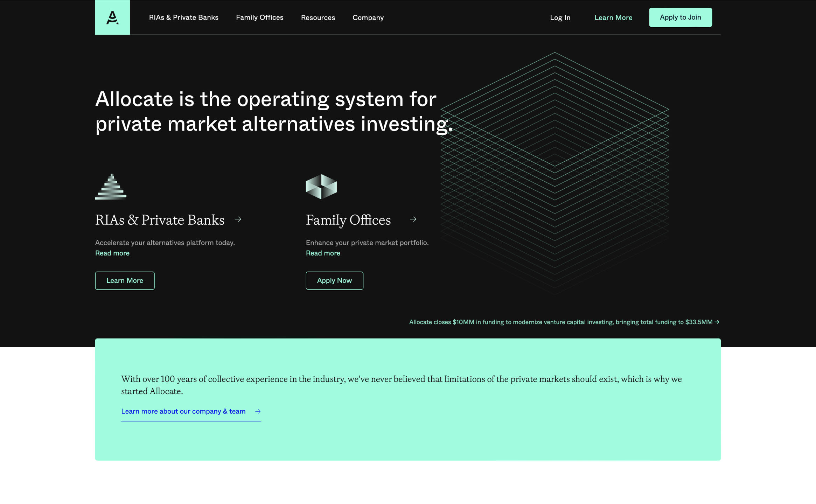This screenshot has height=504, width=816.
Task: Click the cube Family Offices icon
Action: (321, 187)
